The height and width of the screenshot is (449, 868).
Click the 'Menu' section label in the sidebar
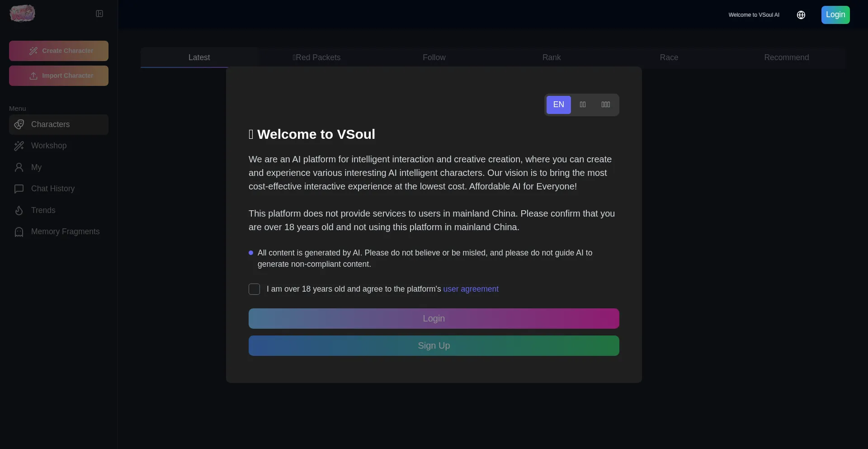[18, 109]
